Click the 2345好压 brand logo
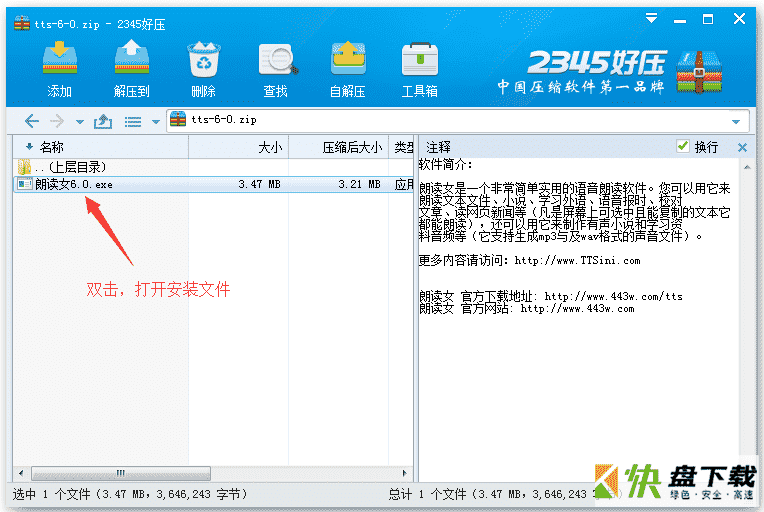The height and width of the screenshot is (512, 764). click(596, 62)
